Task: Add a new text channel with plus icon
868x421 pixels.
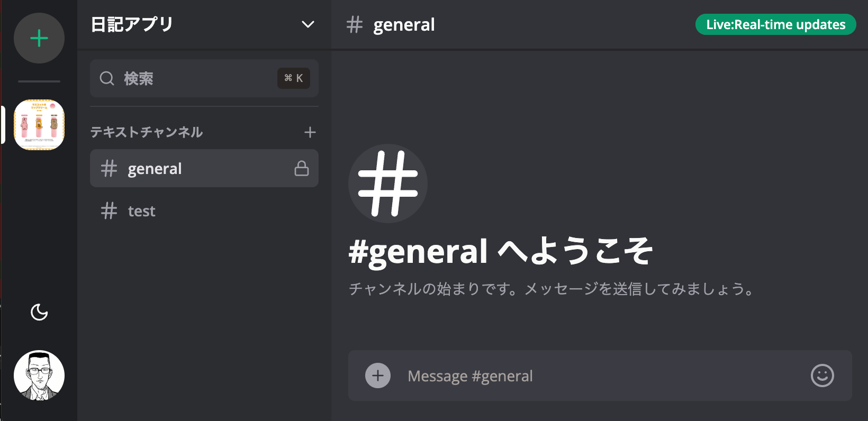Action: 310,132
